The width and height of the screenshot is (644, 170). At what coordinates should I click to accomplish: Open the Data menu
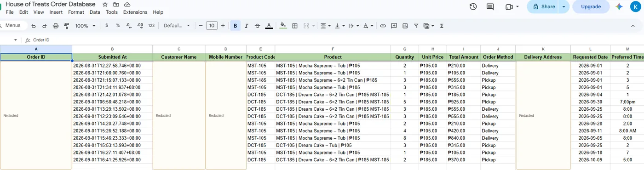pos(95,12)
